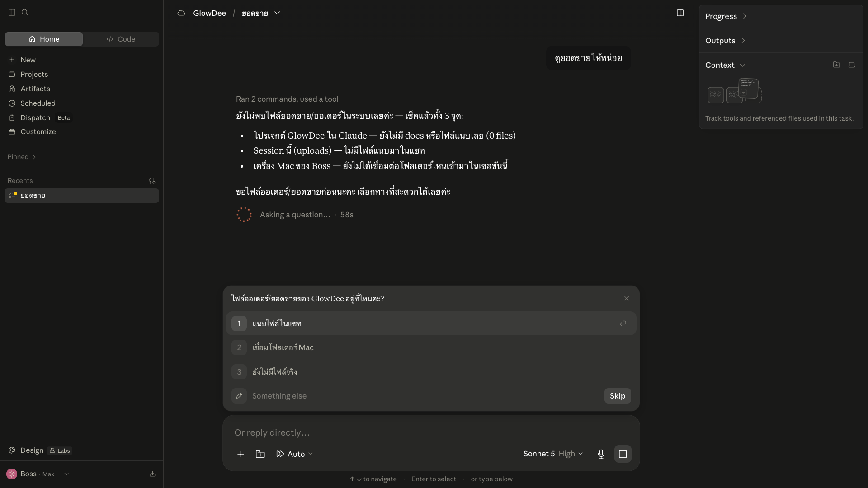868x488 pixels.
Task: Open search with the magnifier icon
Action: [25, 13]
